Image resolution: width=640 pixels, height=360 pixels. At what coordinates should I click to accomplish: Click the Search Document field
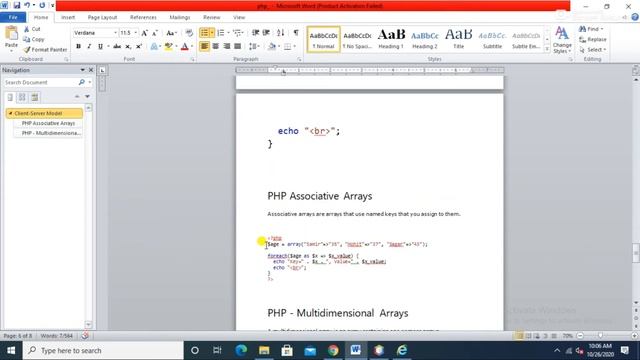point(41,82)
